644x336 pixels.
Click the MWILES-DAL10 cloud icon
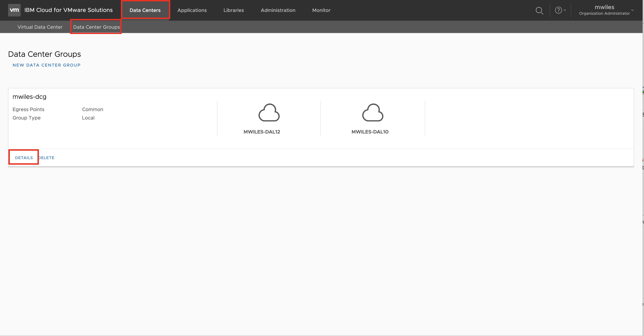[x=372, y=113]
